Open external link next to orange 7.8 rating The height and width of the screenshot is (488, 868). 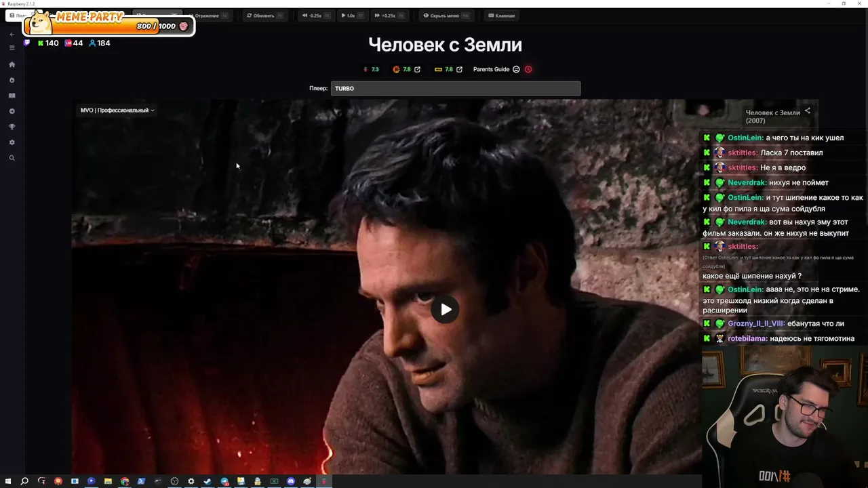(417, 69)
